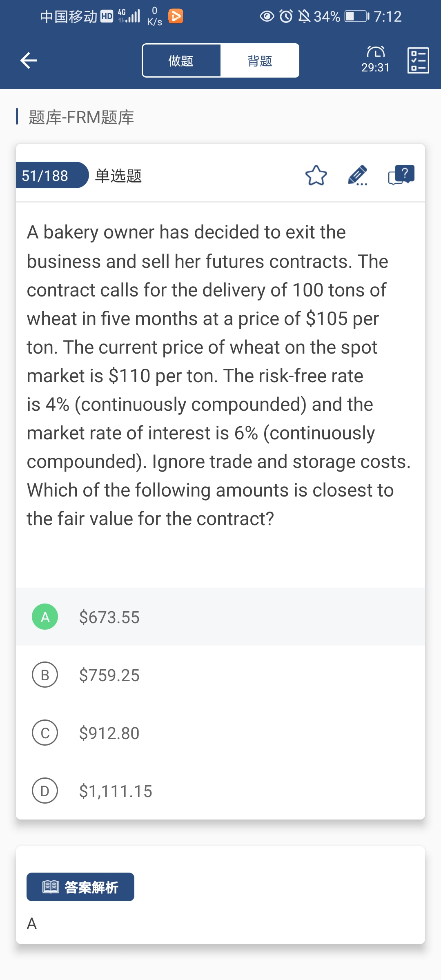
Task: Switch to the 做题 tab
Action: 181,60
